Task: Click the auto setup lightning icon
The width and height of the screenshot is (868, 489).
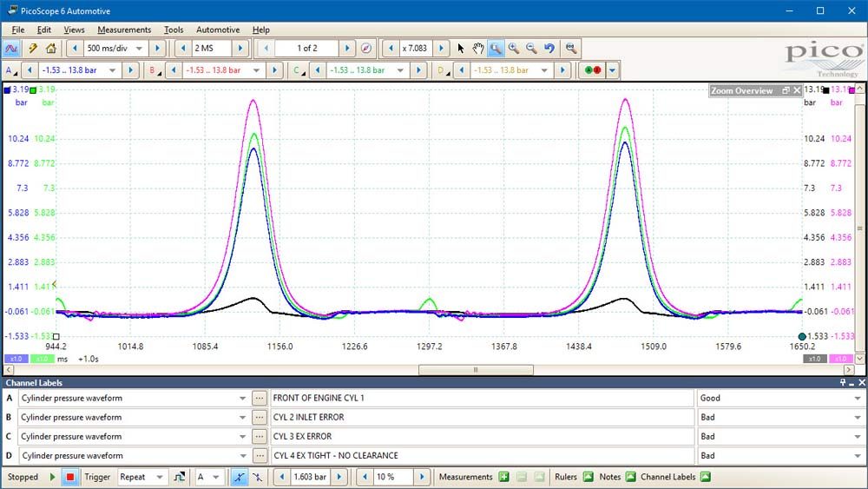Action: click(x=33, y=48)
